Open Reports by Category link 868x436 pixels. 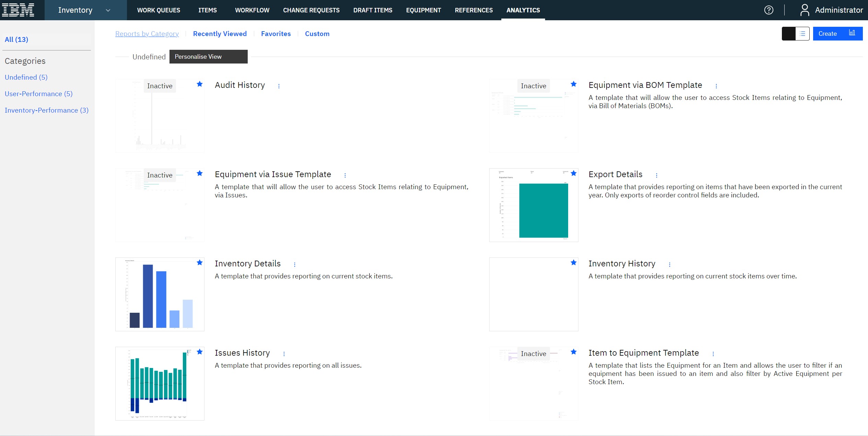pyautogui.click(x=147, y=34)
